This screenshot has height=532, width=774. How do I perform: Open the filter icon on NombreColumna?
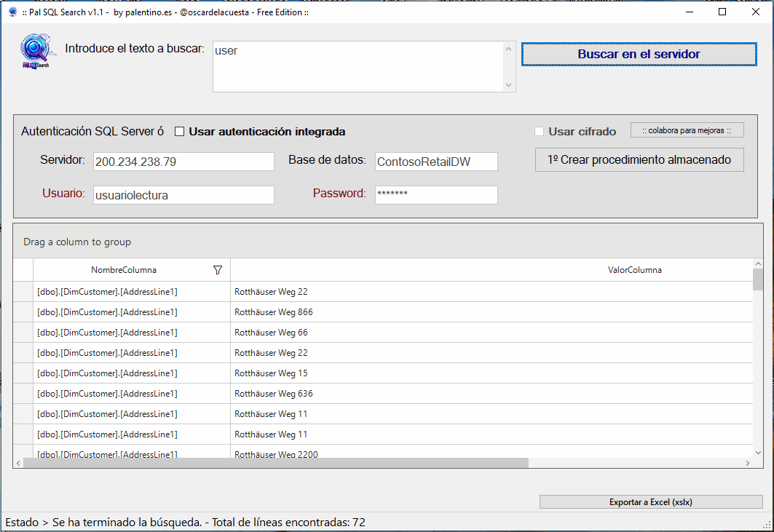(217, 270)
